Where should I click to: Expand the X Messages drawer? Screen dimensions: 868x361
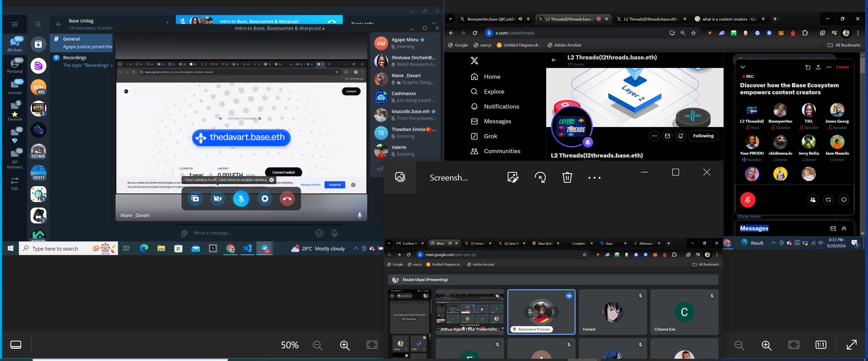844,228
